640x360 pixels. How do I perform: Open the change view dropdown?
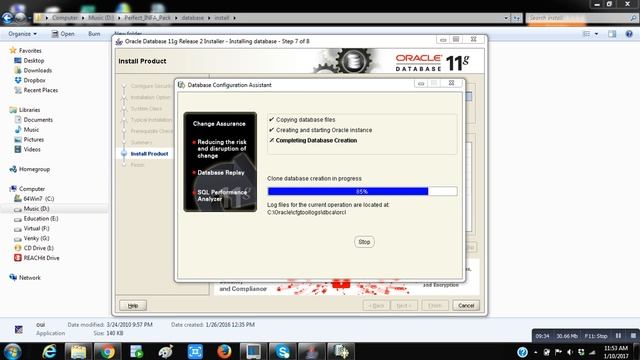click(596, 34)
